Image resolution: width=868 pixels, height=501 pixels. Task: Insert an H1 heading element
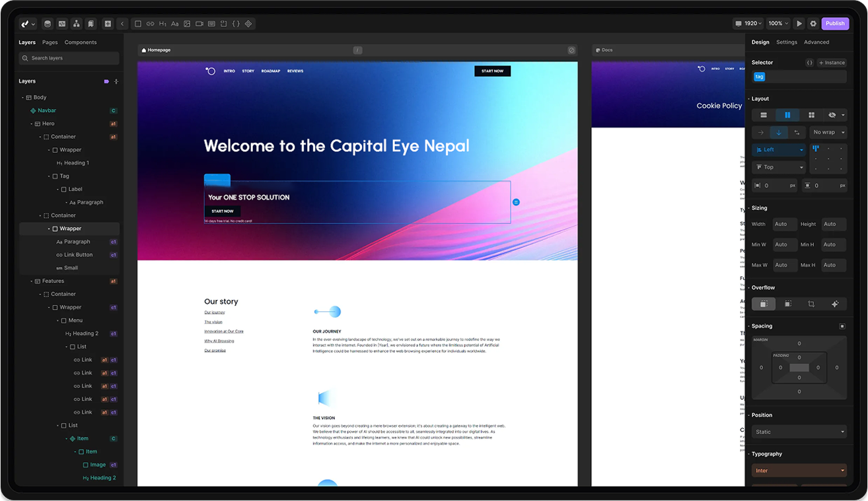pyautogui.click(x=163, y=24)
